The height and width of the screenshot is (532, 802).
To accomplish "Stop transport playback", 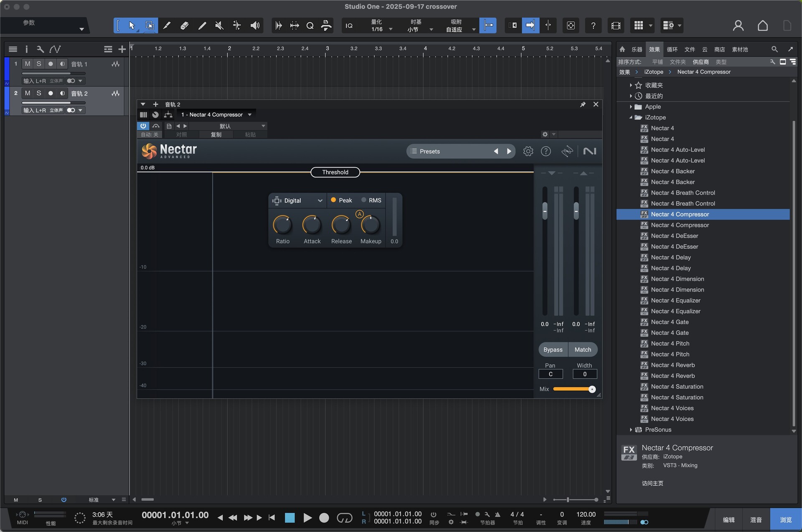I will click(289, 518).
